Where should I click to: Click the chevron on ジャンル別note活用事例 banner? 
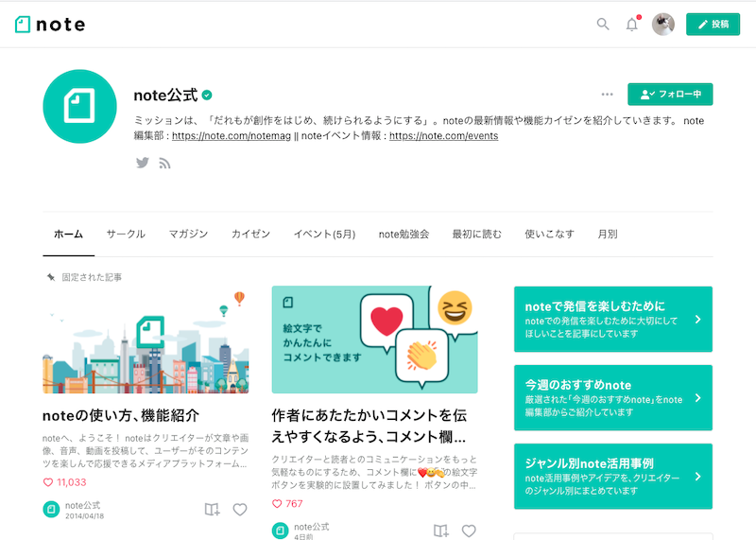coord(697,477)
